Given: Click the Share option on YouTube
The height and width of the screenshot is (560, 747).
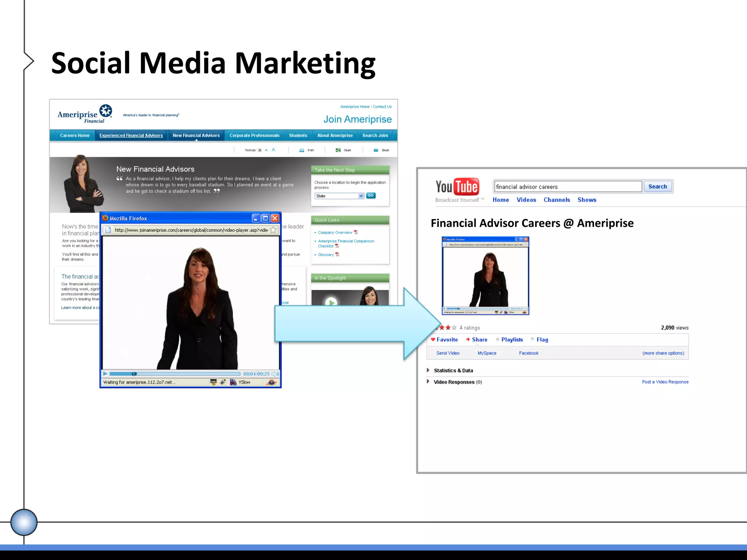Looking at the screenshot, I should click(x=476, y=339).
